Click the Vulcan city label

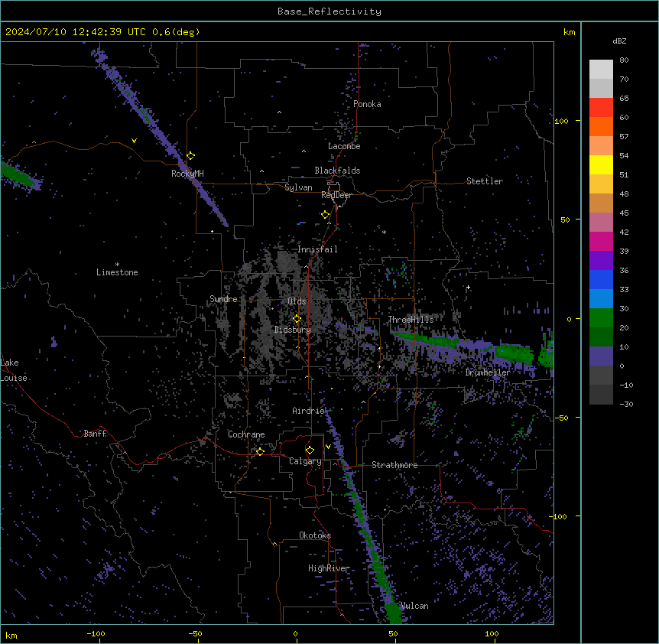pyautogui.click(x=414, y=606)
